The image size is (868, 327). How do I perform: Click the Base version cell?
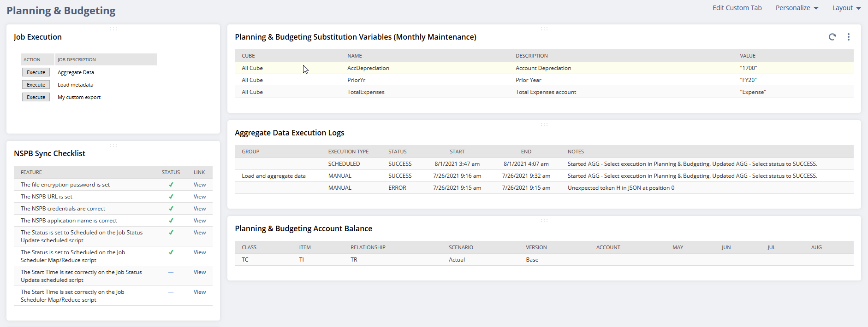pyautogui.click(x=532, y=260)
